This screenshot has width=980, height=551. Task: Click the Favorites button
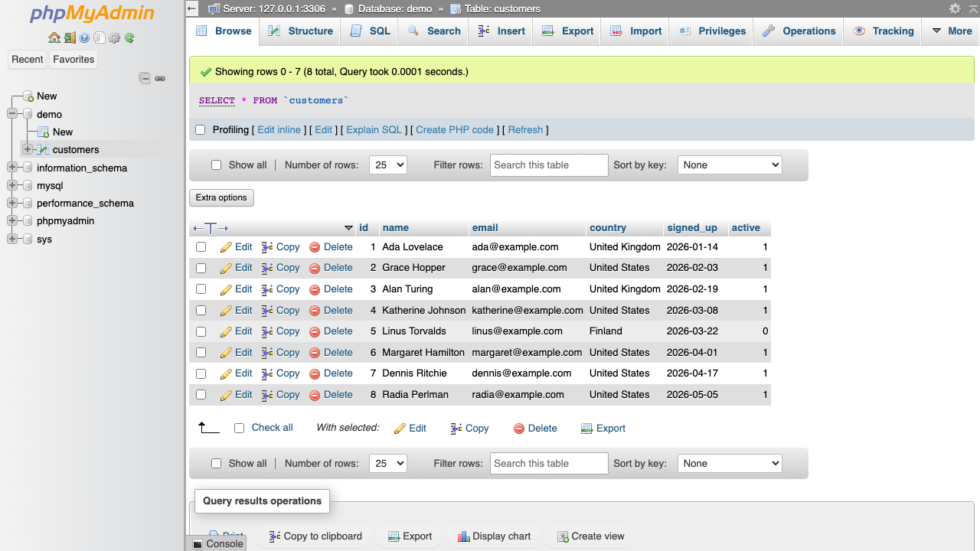click(x=73, y=60)
